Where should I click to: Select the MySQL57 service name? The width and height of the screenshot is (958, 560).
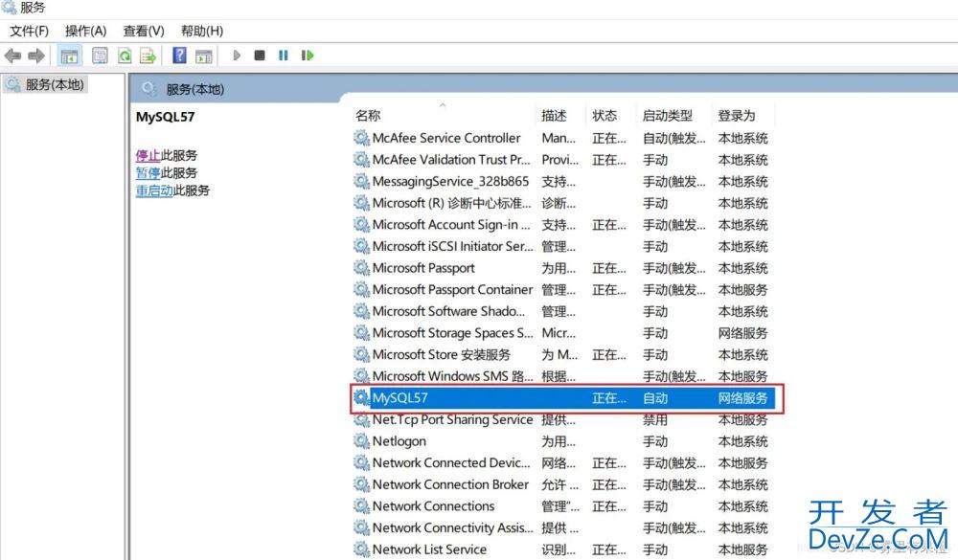click(400, 397)
